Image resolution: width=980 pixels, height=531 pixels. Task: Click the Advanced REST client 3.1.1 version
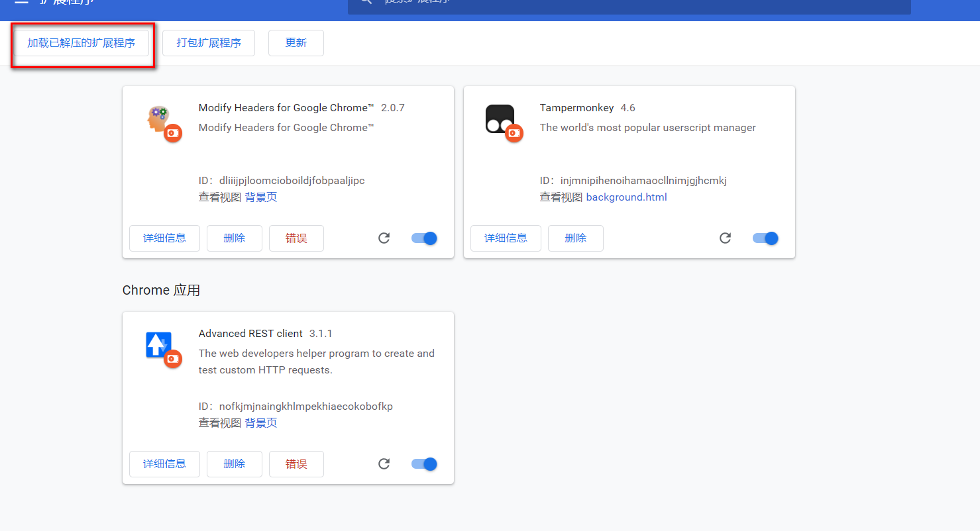(x=321, y=334)
